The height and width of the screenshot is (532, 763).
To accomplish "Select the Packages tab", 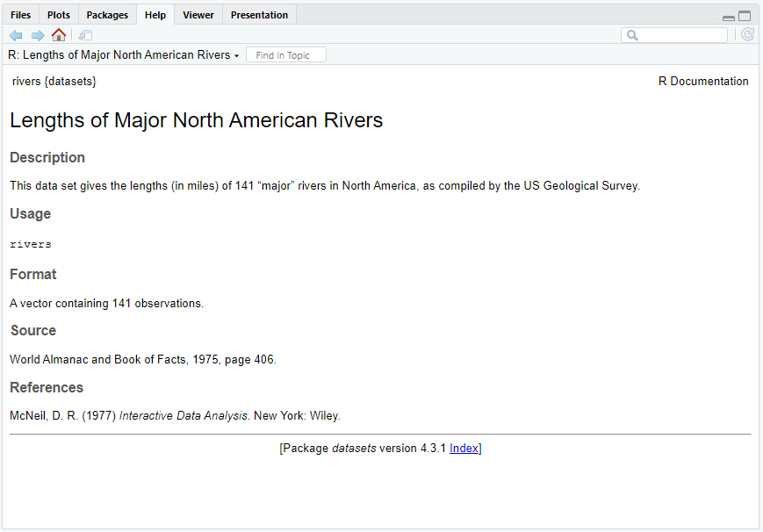I will (107, 15).
